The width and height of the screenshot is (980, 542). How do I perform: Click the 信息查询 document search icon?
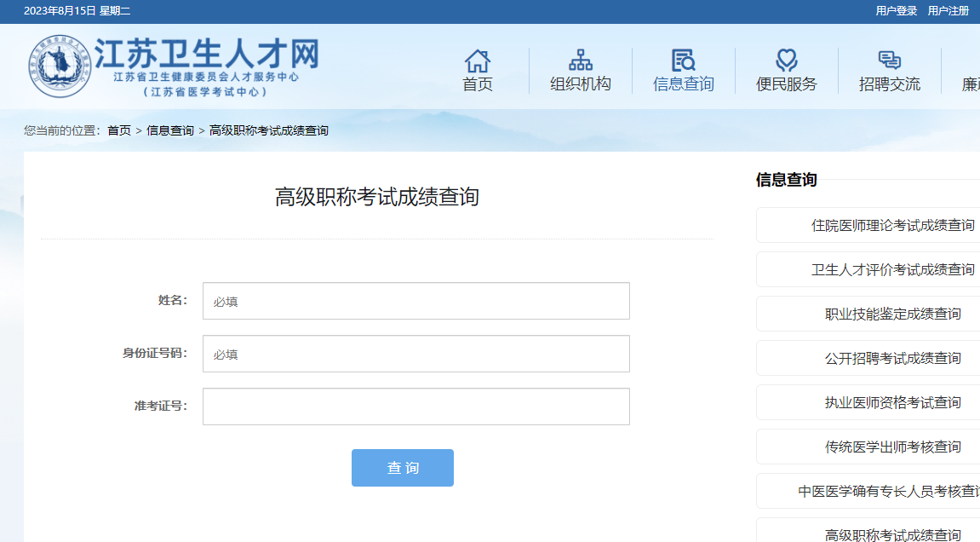[x=683, y=61]
